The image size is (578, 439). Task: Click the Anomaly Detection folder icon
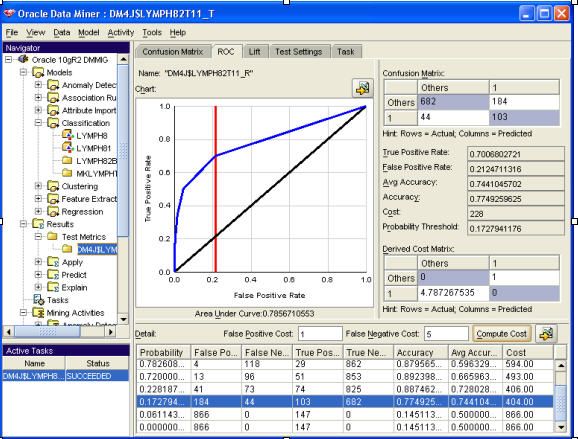(53, 85)
